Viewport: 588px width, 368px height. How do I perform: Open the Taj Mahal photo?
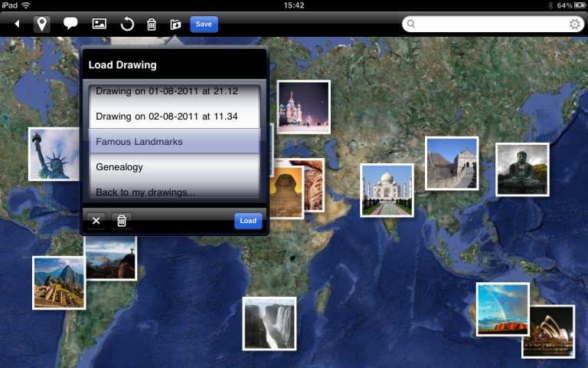click(387, 190)
